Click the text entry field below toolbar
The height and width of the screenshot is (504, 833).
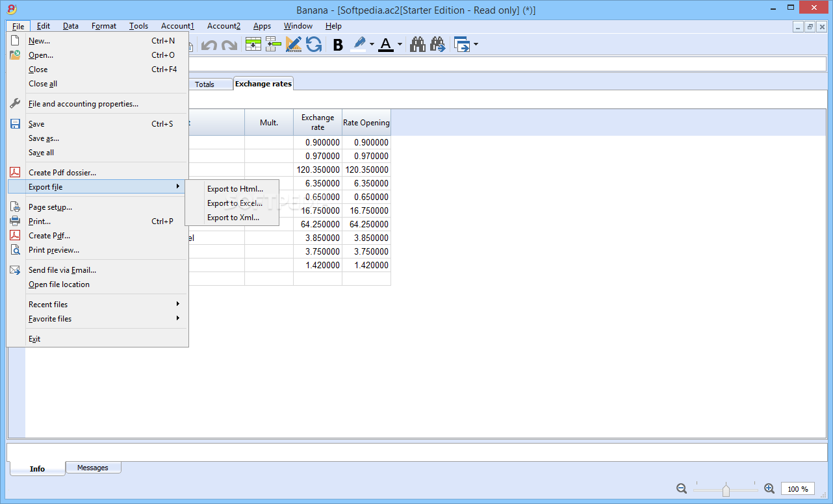(508, 64)
